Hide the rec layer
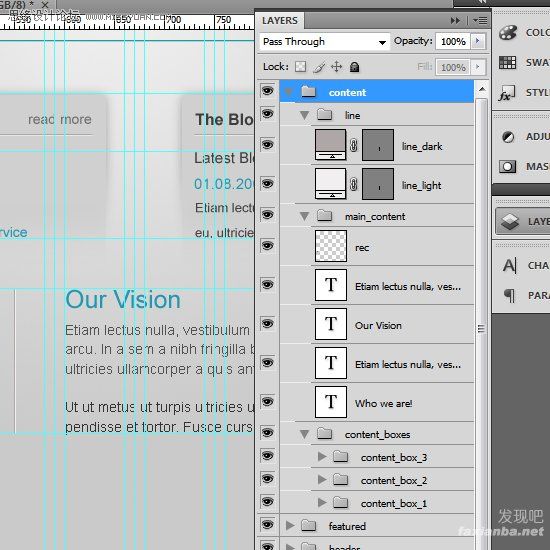550x550 pixels. coord(268,246)
